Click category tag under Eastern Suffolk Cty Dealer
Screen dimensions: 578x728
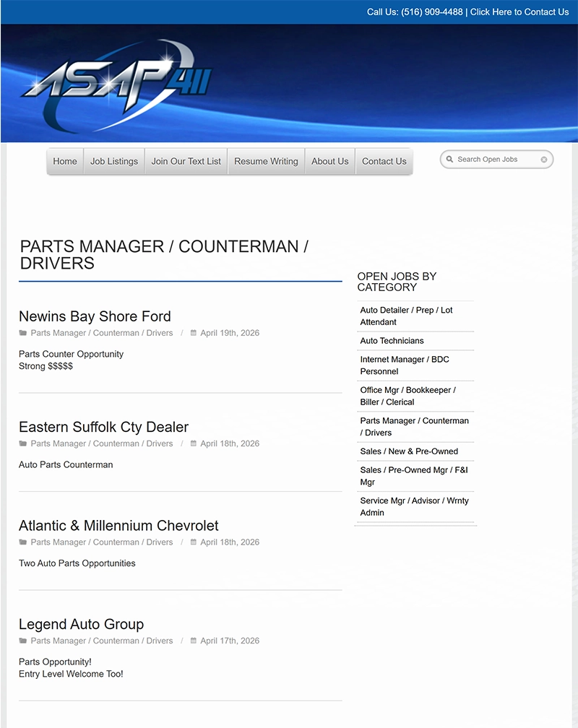point(102,443)
